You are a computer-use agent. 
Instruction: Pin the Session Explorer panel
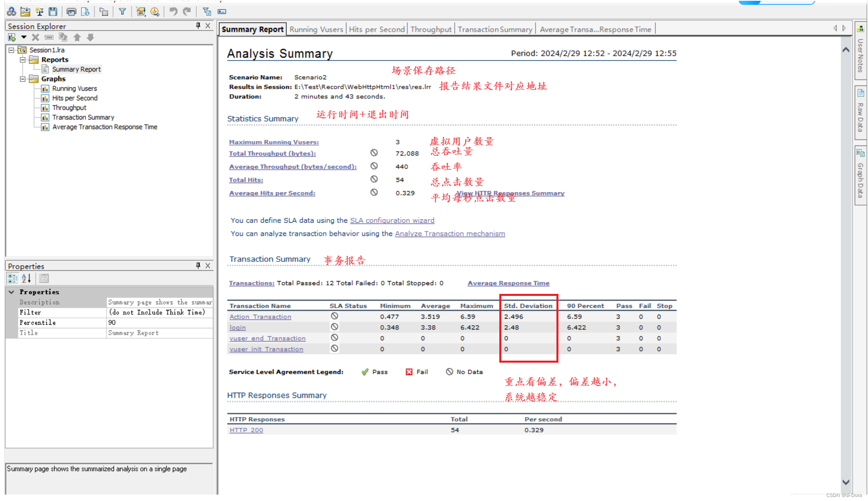198,26
